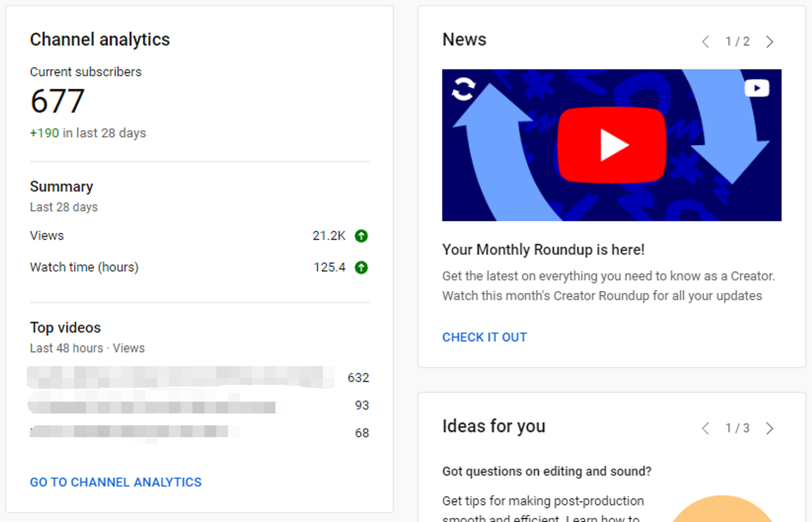Click previous arrow in News card
Screen dimensions: 812x522
pos(706,41)
